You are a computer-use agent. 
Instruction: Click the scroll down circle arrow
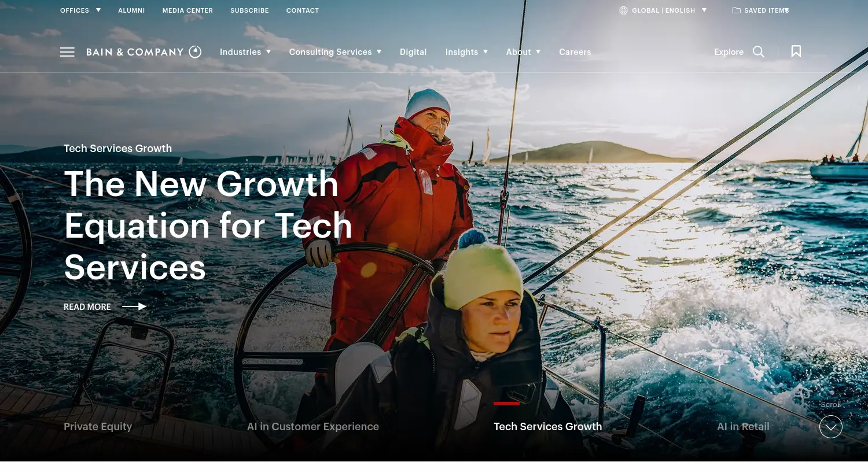click(831, 427)
